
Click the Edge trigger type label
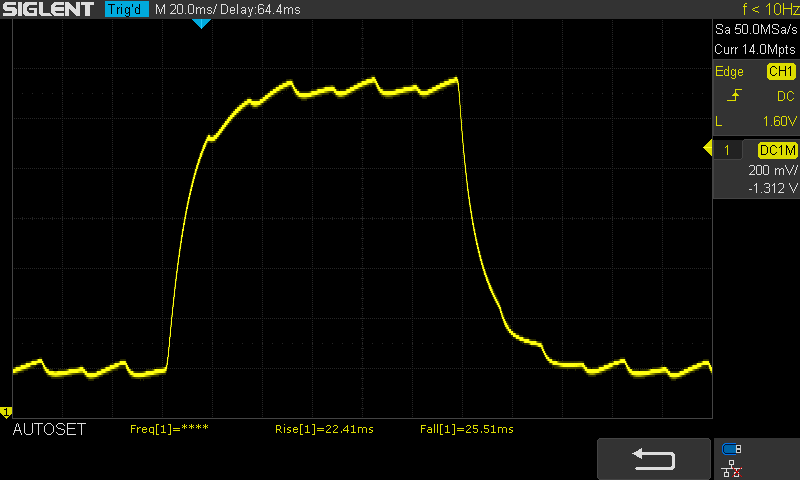point(729,72)
